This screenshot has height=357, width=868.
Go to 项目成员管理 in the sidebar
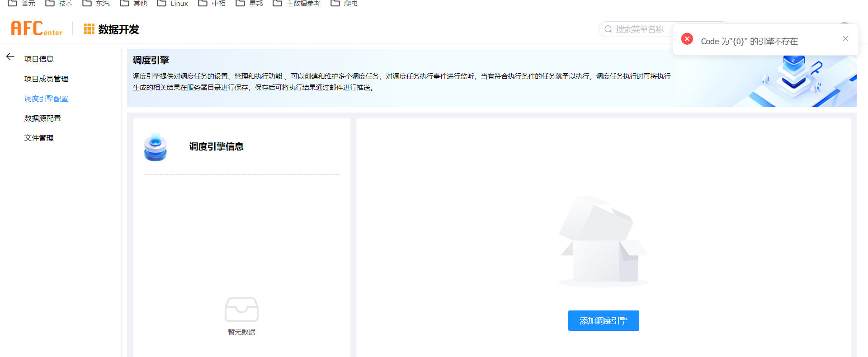46,79
